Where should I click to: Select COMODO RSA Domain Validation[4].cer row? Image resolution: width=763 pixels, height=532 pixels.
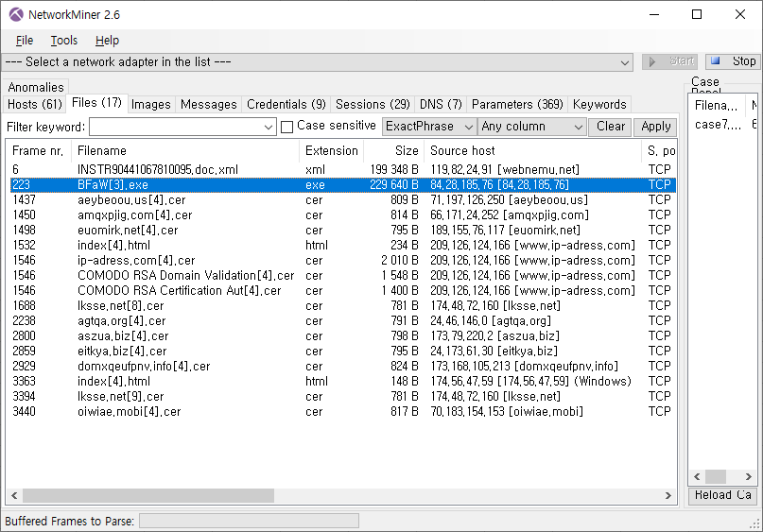click(343, 275)
